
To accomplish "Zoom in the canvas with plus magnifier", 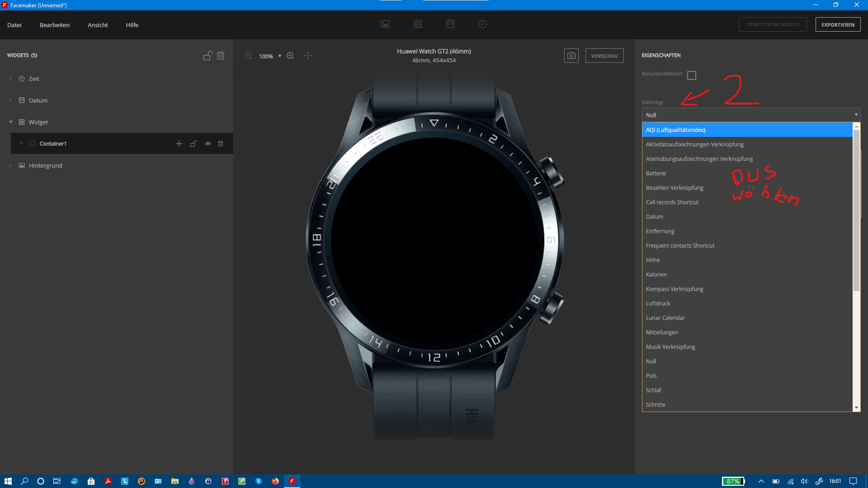I will pos(290,56).
